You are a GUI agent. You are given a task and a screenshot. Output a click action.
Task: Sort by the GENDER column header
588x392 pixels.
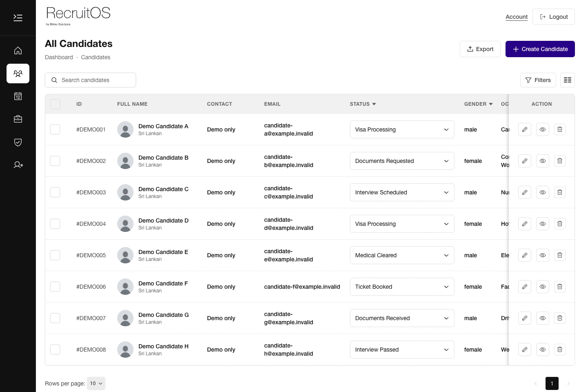pos(478,104)
